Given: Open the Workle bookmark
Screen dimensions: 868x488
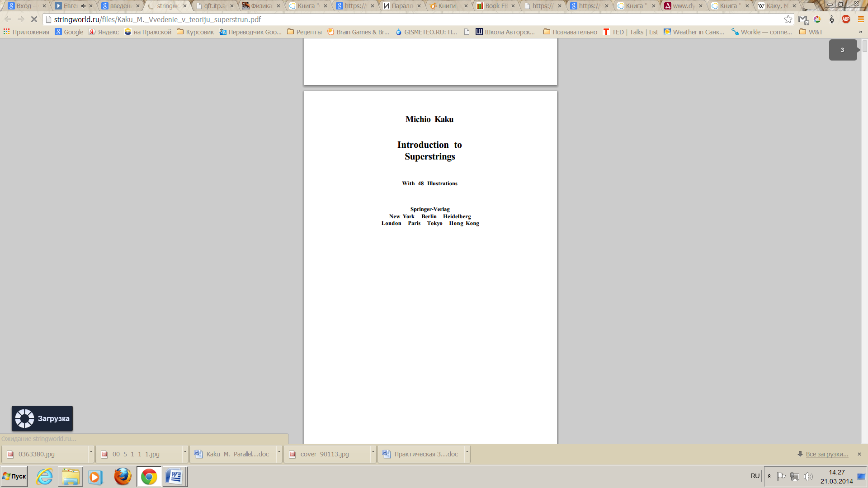Looking at the screenshot, I should [x=762, y=32].
